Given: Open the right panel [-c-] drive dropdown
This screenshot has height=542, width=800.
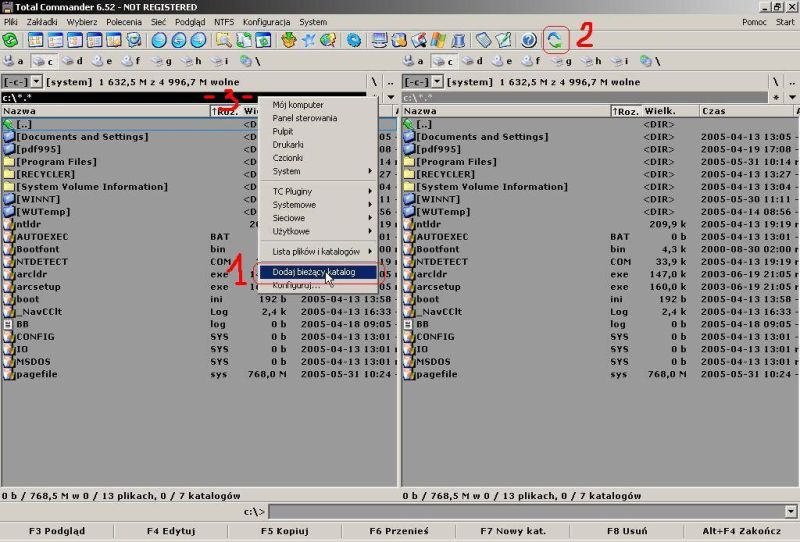Looking at the screenshot, I should 437,82.
